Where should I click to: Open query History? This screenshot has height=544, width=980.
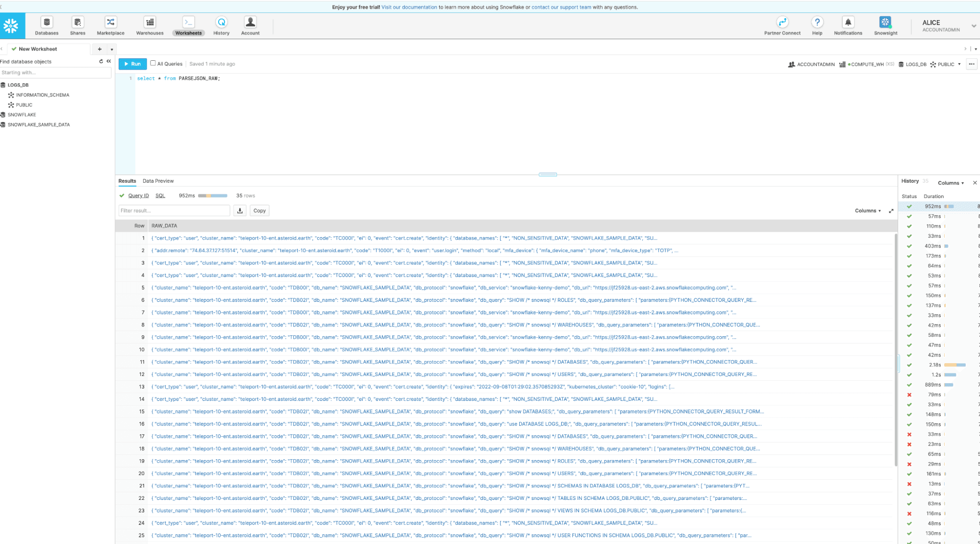(221, 25)
